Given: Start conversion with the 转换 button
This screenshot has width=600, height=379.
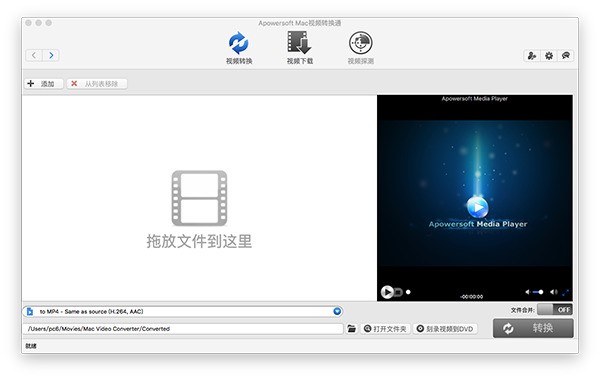Looking at the screenshot, I should [533, 328].
